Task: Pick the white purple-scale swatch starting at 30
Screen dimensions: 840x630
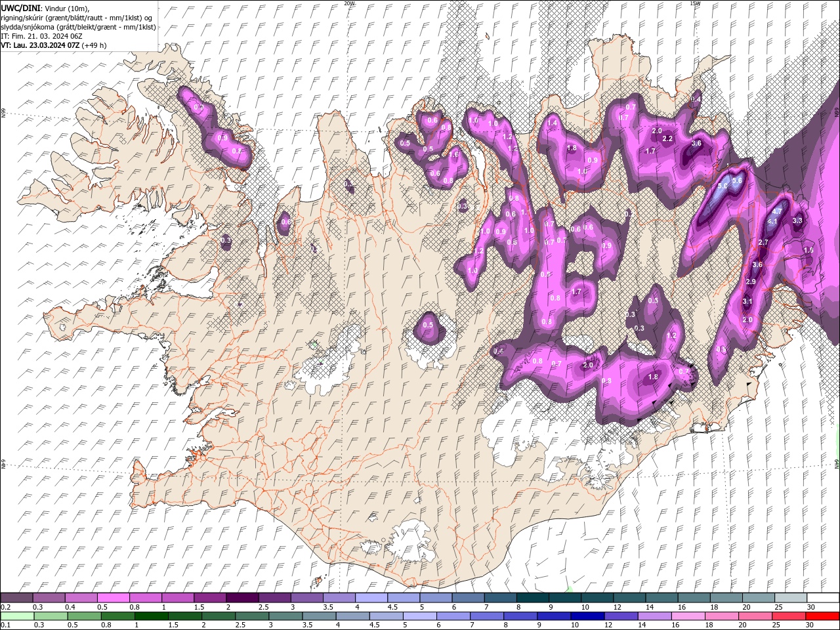Action: (823, 598)
